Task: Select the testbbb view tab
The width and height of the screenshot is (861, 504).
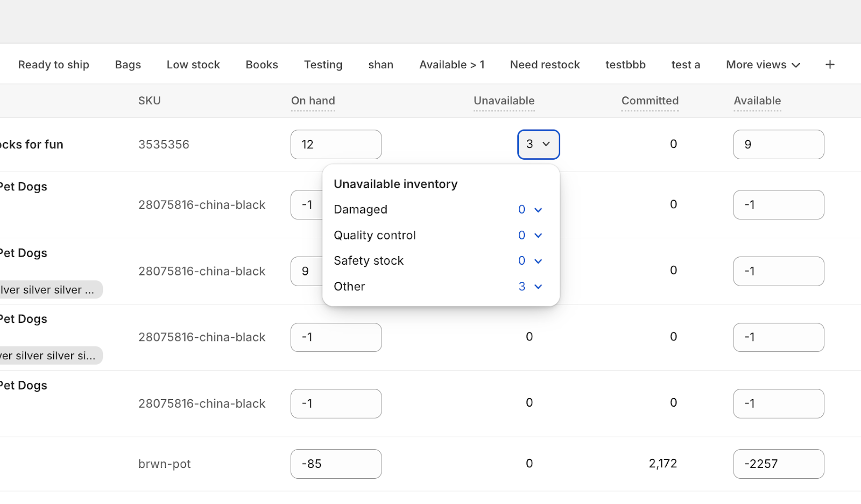Action: 625,64
